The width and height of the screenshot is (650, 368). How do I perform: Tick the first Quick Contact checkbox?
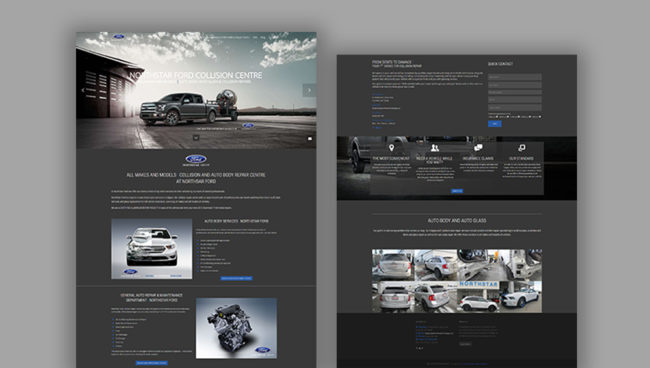[x=497, y=117]
